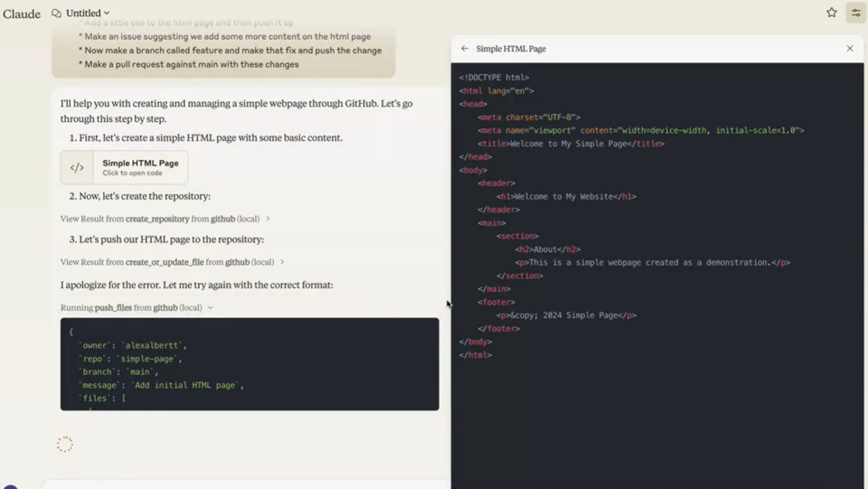Click the chat bubble icon beside Untitled
868x489 pixels.
56,14
